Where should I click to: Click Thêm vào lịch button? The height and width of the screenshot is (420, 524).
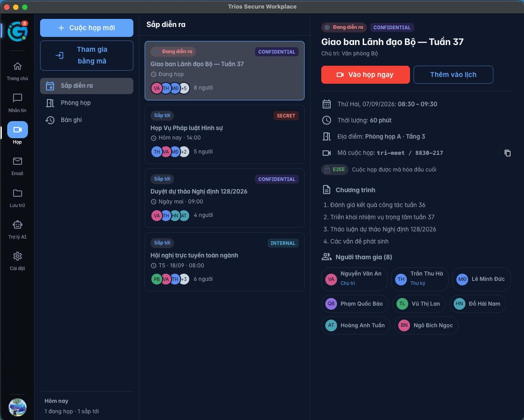(x=453, y=74)
